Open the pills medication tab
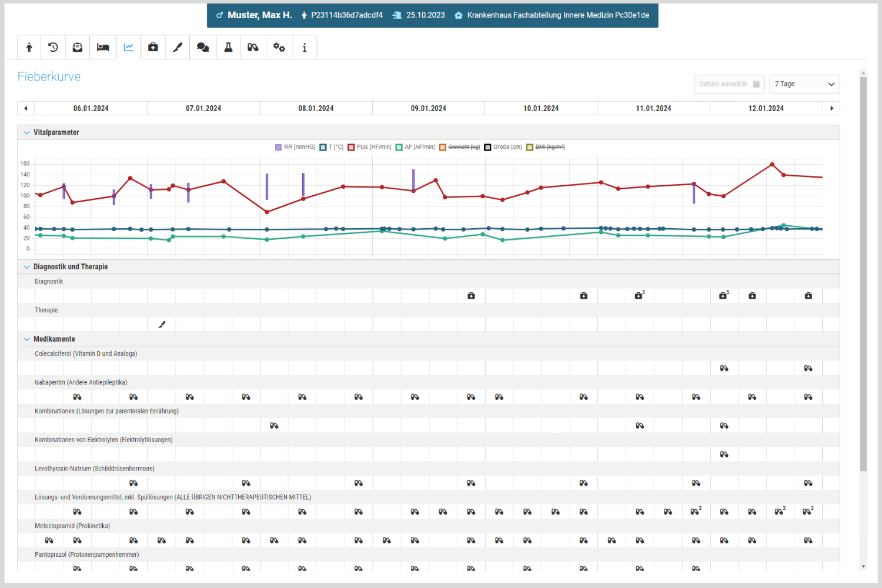 pos(253,48)
